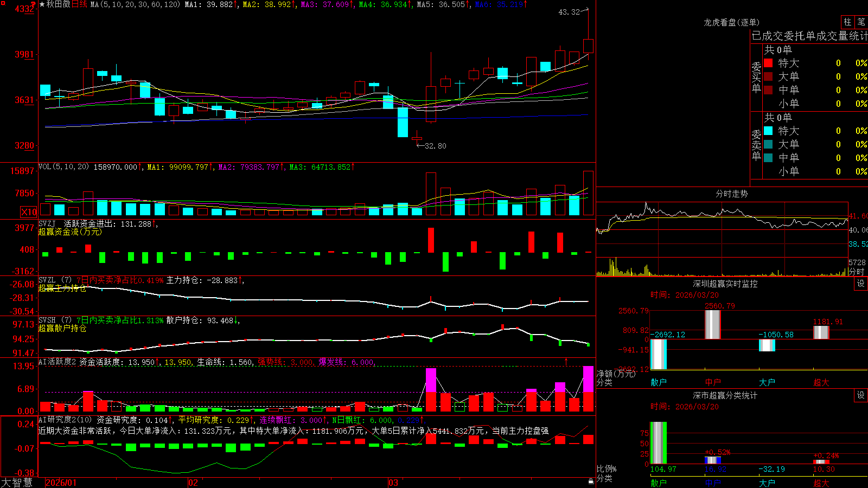Image resolution: width=868 pixels, height=488 pixels.
Task: Click the star icon before 秋田微
Action: pyautogui.click(x=42, y=4)
